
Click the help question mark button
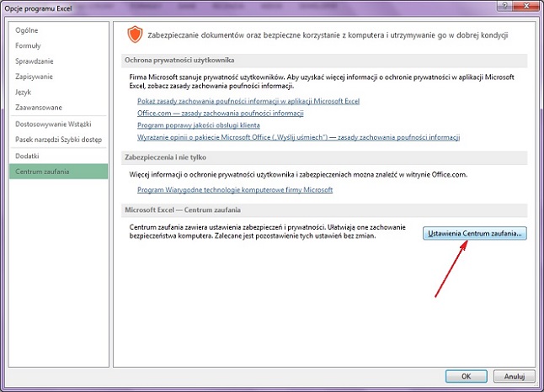coord(505,6)
